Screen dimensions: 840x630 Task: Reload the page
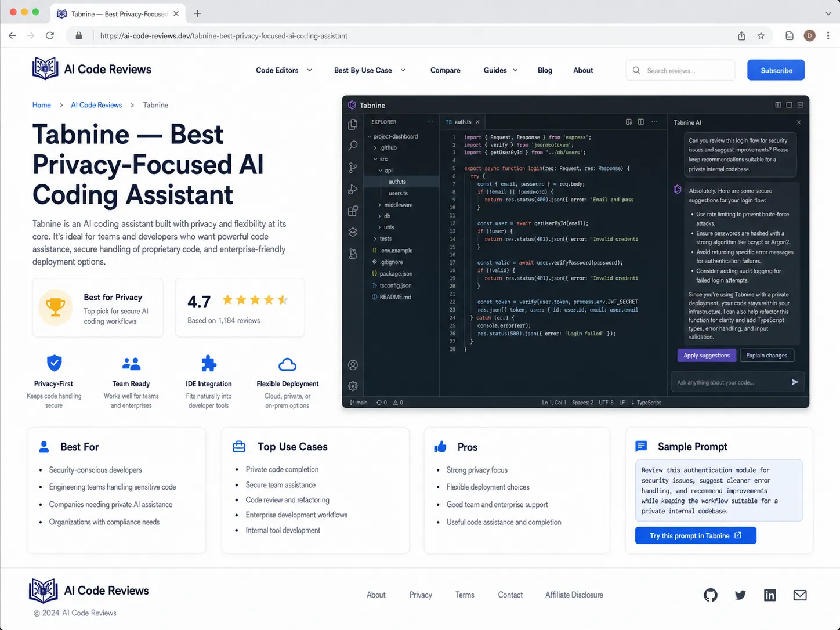point(50,36)
